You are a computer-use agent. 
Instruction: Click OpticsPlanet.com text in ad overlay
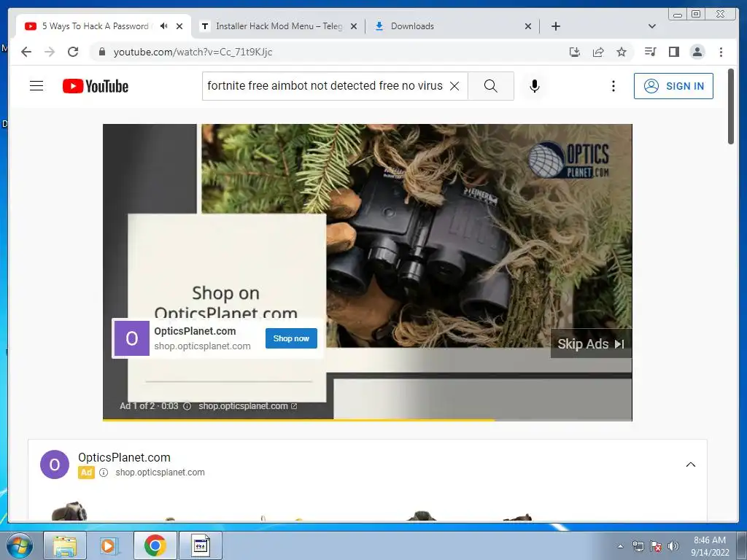pyautogui.click(x=195, y=331)
